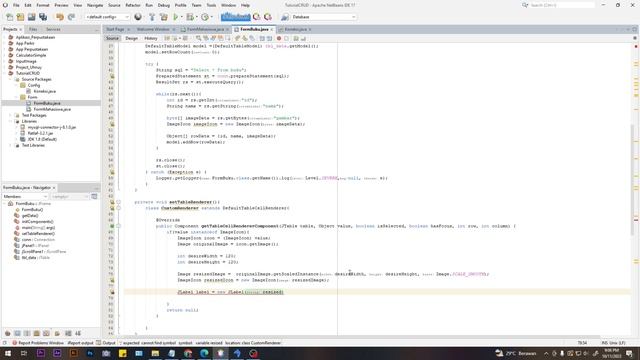This screenshot has height=360, width=640.
Task: Click the weather widget in taskbar
Action: pos(516,353)
